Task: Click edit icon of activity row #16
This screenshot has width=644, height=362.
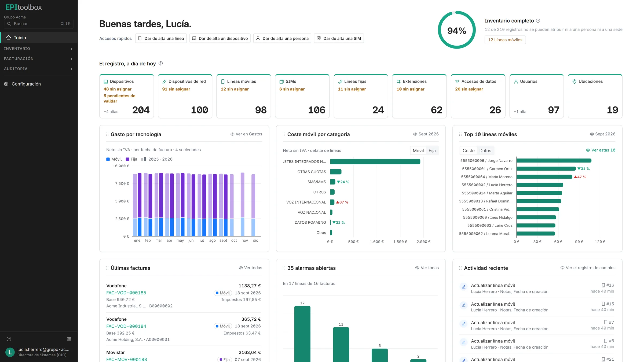Action: (463, 287)
